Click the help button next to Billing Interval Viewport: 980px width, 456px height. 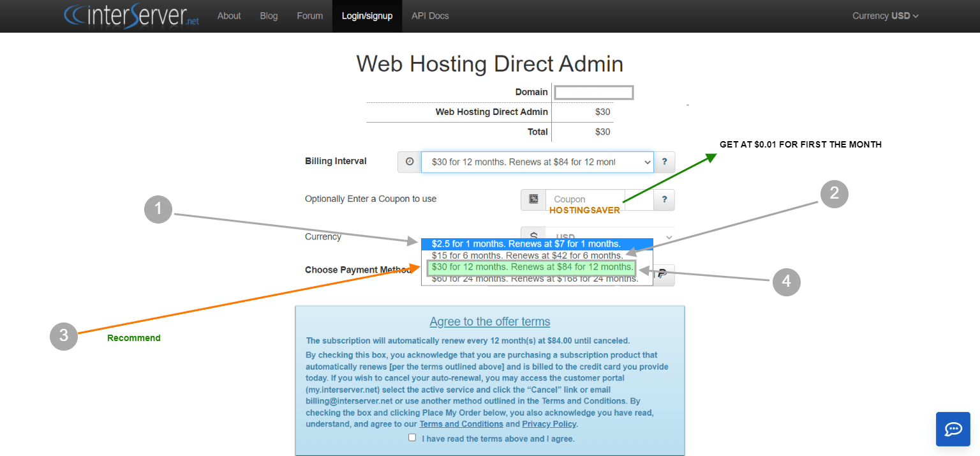coord(664,162)
